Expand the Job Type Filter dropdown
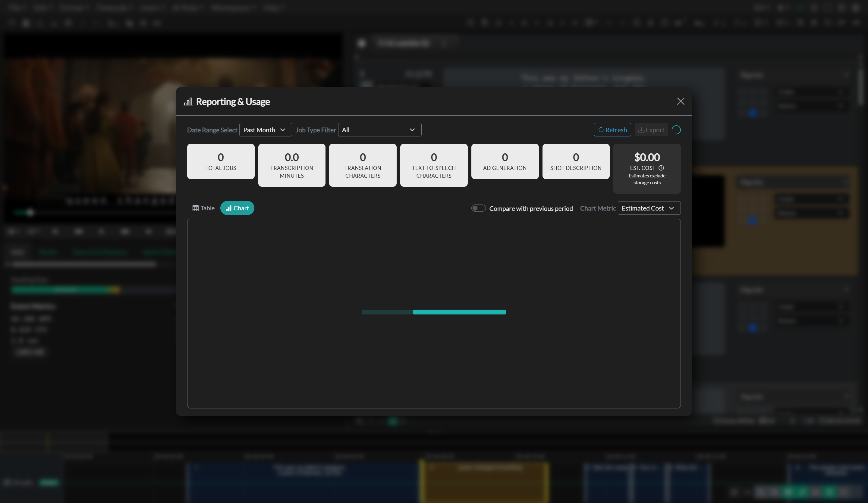The width and height of the screenshot is (868, 503). (379, 130)
